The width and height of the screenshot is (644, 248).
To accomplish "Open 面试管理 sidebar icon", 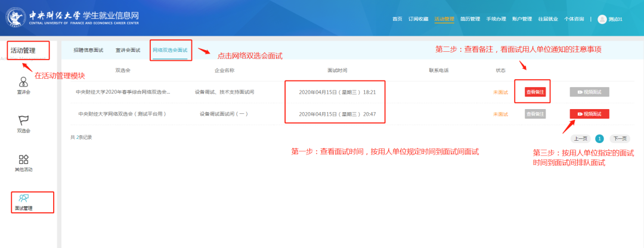I will [24, 199].
